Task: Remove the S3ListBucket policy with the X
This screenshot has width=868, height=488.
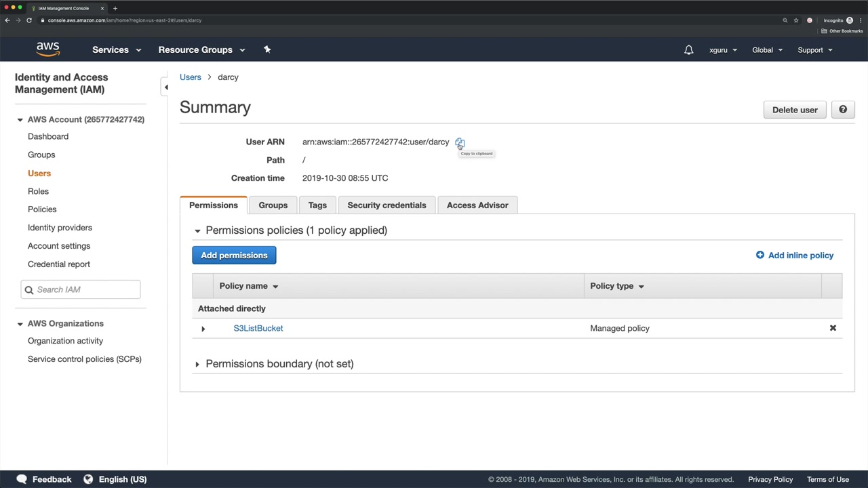Action: coord(833,328)
